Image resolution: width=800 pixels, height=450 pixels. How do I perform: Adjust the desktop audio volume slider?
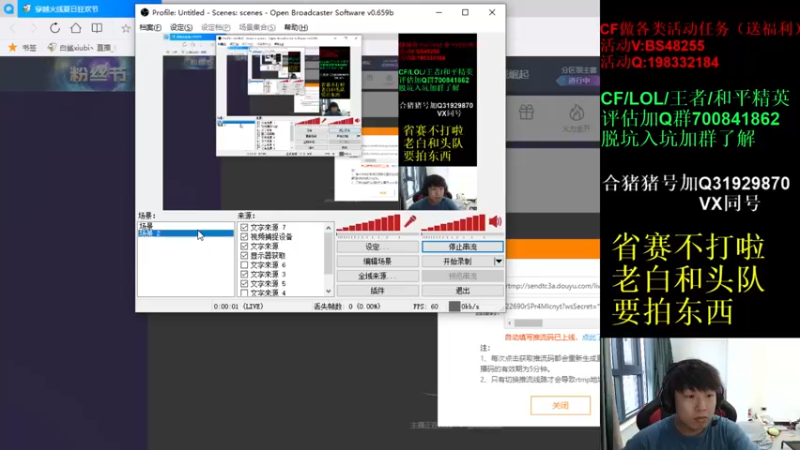pos(454,222)
